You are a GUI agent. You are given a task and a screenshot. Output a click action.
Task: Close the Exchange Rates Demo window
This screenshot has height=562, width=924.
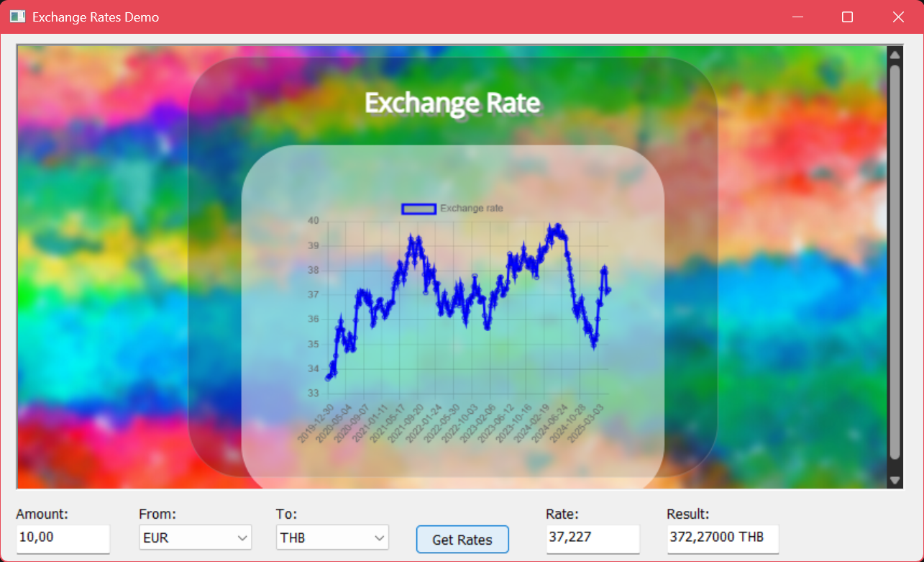pos(898,17)
